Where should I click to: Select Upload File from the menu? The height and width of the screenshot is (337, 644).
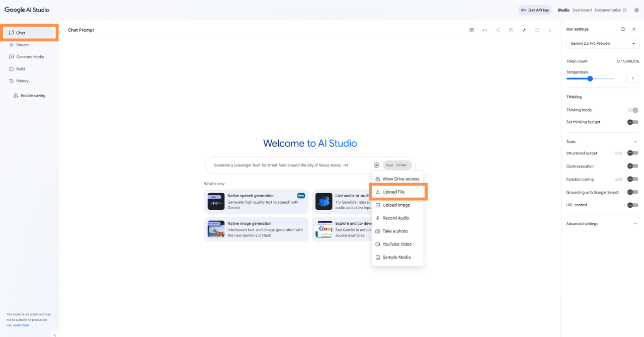(x=393, y=192)
